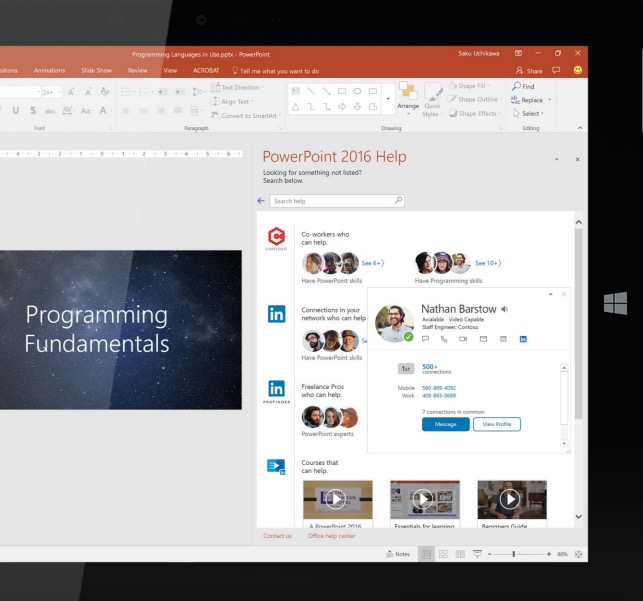Open the comments icon next to Share
This screenshot has height=601, width=643.
pyautogui.click(x=556, y=70)
